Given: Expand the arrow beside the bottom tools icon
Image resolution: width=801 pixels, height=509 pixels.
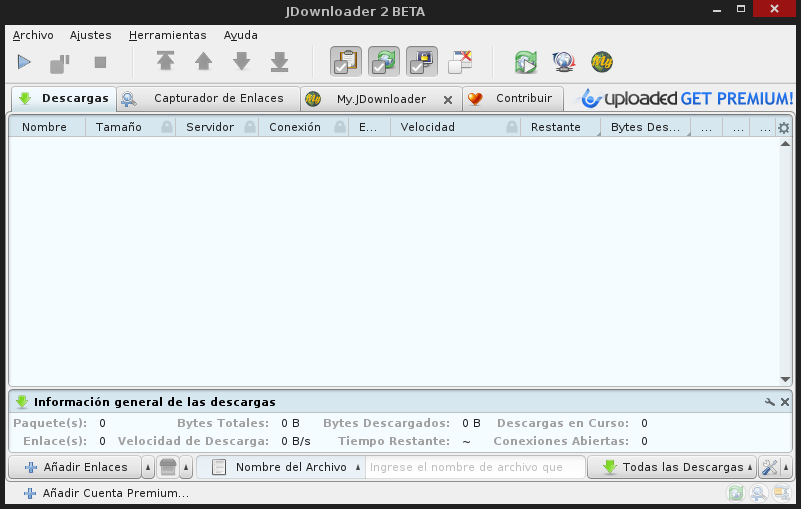Looking at the screenshot, I should pyautogui.click(x=786, y=468).
